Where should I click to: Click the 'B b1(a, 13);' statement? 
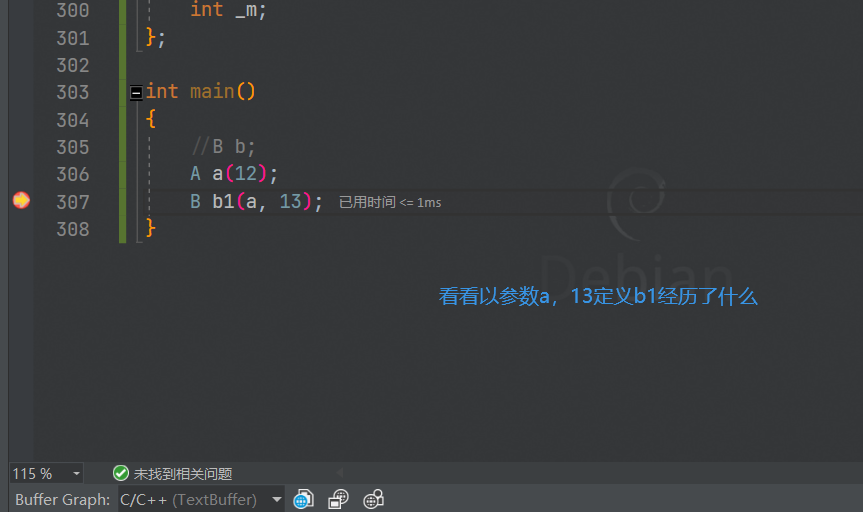(256, 201)
